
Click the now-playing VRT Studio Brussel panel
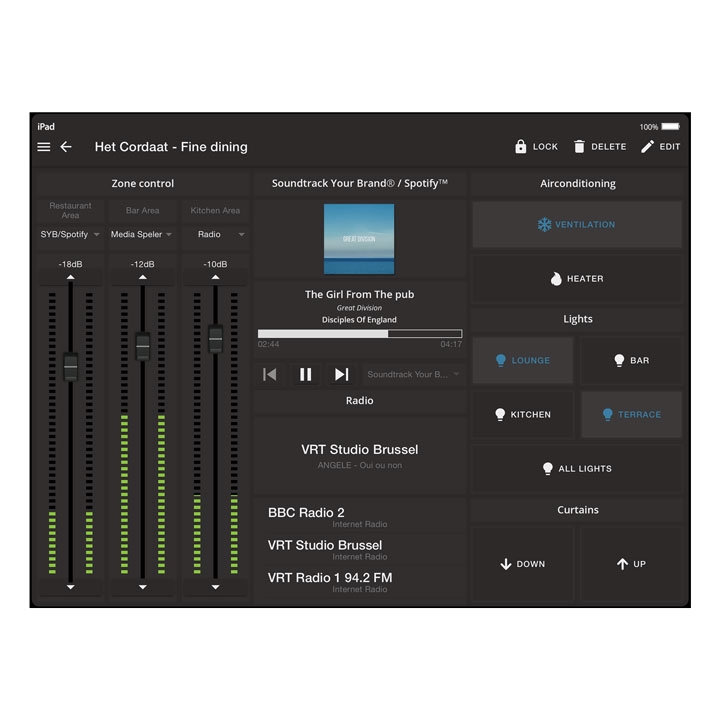coord(360,456)
